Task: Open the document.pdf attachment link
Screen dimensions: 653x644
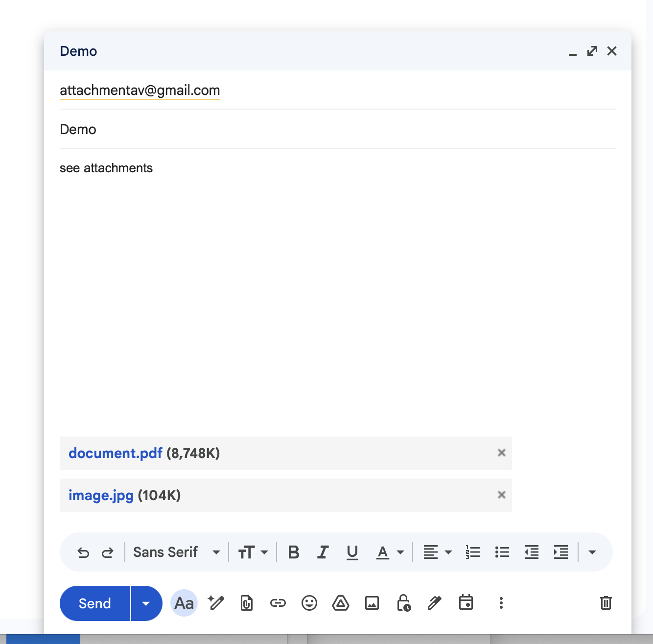Action: pyautogui.click(x=116, y=453)
